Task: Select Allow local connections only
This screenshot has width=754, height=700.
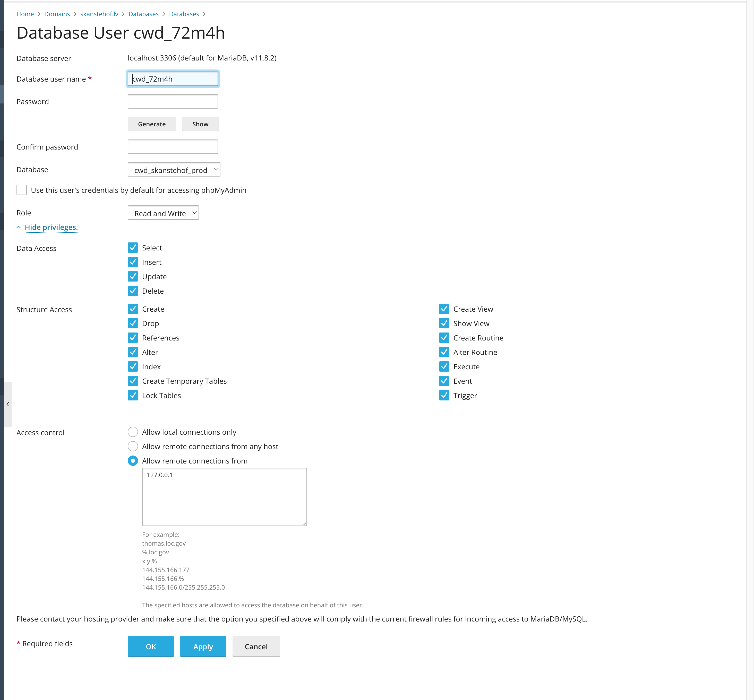Action: pyautogui.click(x=133, y=432)
